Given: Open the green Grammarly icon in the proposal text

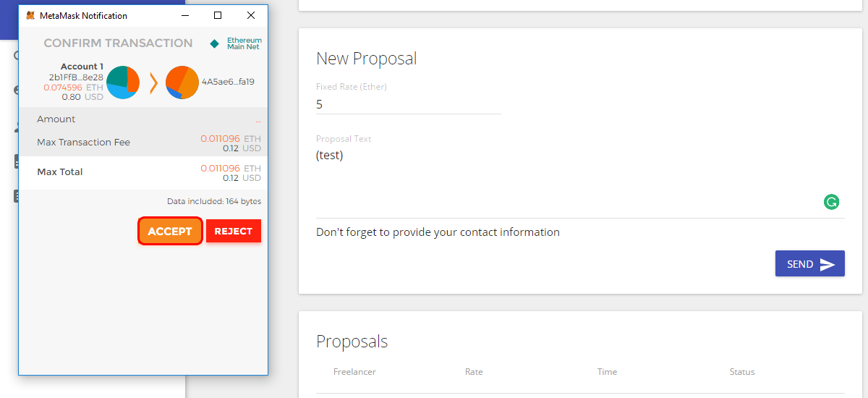Looking at the screenshot, I should 832,202.
